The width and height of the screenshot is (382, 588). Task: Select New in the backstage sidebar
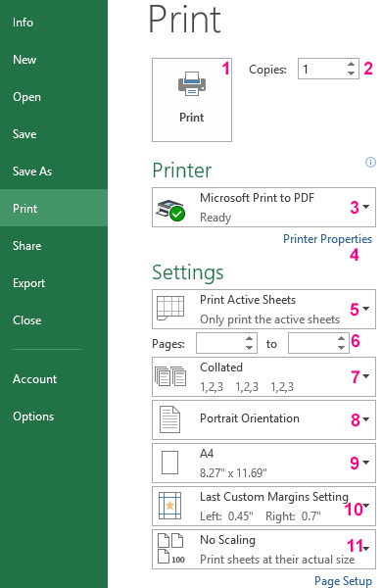[x=54, y=60]
